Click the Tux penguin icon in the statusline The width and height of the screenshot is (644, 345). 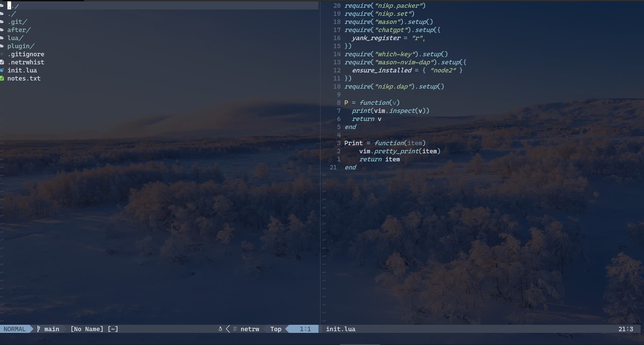coord(221,329)
